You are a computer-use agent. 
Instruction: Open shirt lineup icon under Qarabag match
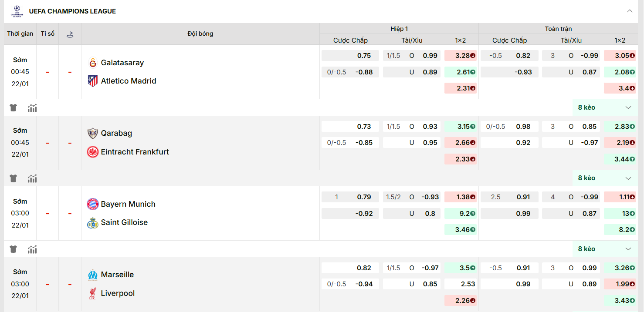click(13, 178)
